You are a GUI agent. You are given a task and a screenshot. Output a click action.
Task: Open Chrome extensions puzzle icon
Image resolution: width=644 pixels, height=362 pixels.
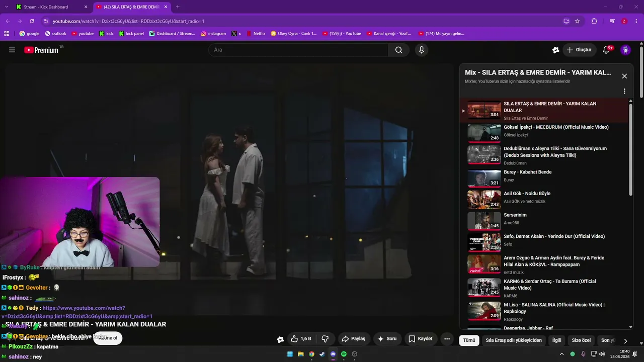click(x=594, y=21)
